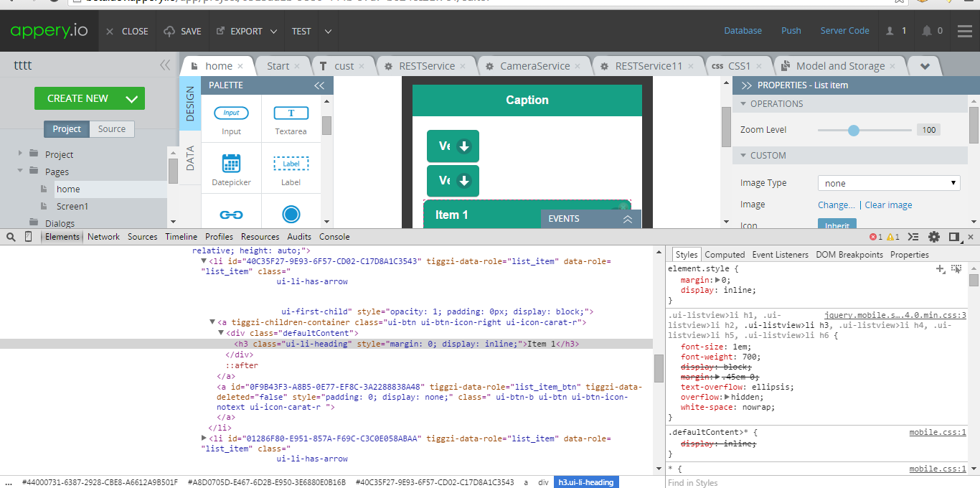This screenshot has width=980, height=488.
Task: Expand the Events panel chevron icon
Action: [628, 219]
